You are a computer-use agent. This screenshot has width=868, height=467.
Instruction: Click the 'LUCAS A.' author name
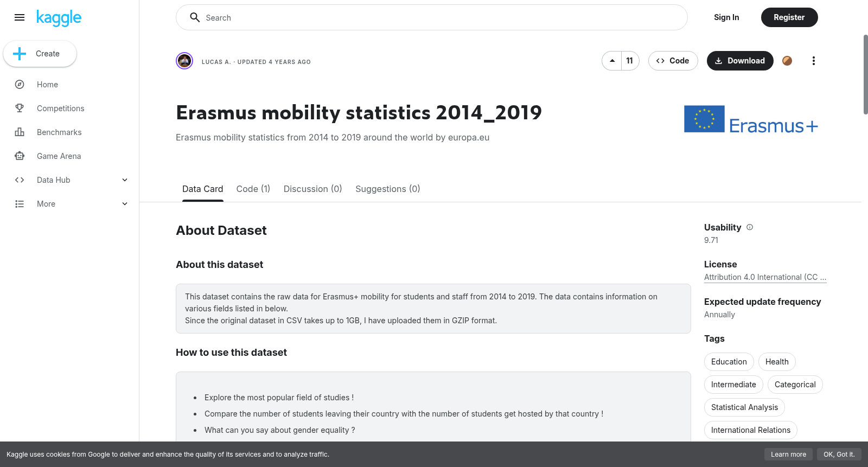tap(216, 62)
